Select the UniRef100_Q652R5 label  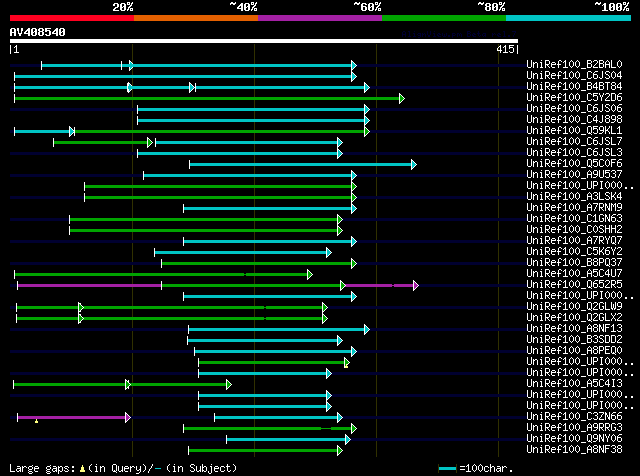coord(574,285)
